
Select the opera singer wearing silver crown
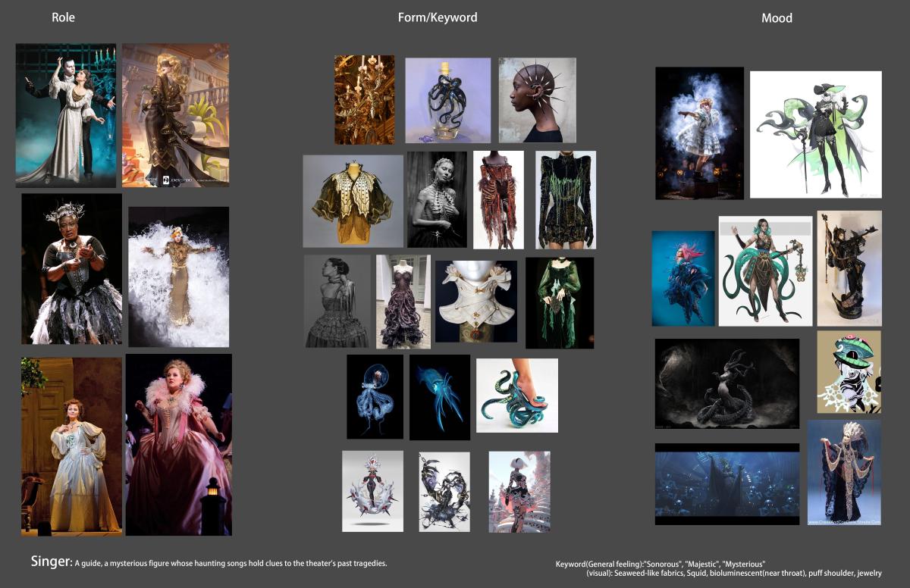71,269
